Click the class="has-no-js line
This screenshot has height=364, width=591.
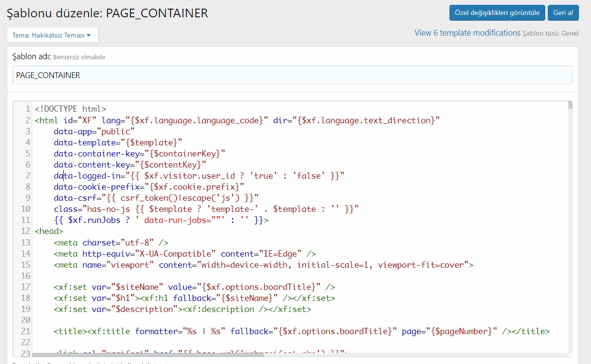click(207, 209)
